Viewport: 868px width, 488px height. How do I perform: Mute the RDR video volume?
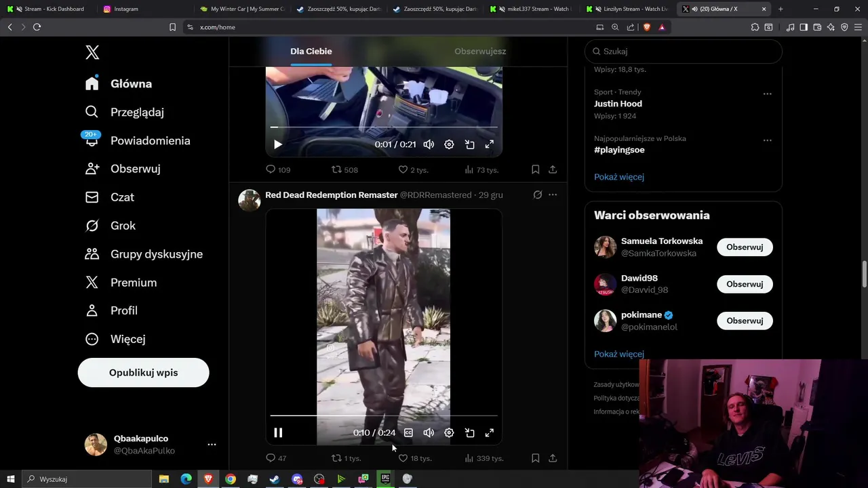(x=429, y=432)
